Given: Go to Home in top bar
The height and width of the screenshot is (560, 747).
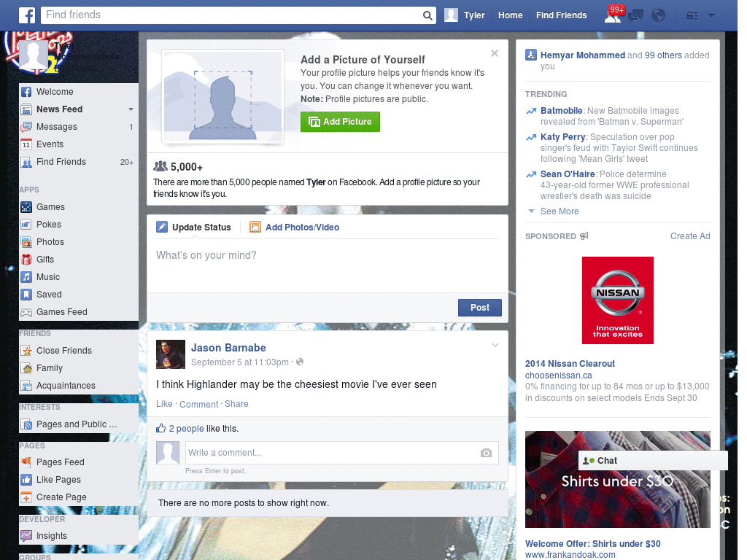Looking at the screenshot, I should pyautogui.click(x=510, y=15).
